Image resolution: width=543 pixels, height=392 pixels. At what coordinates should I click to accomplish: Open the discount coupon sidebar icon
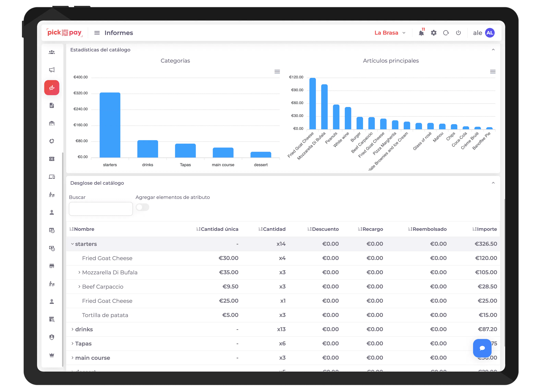point(52,159)
